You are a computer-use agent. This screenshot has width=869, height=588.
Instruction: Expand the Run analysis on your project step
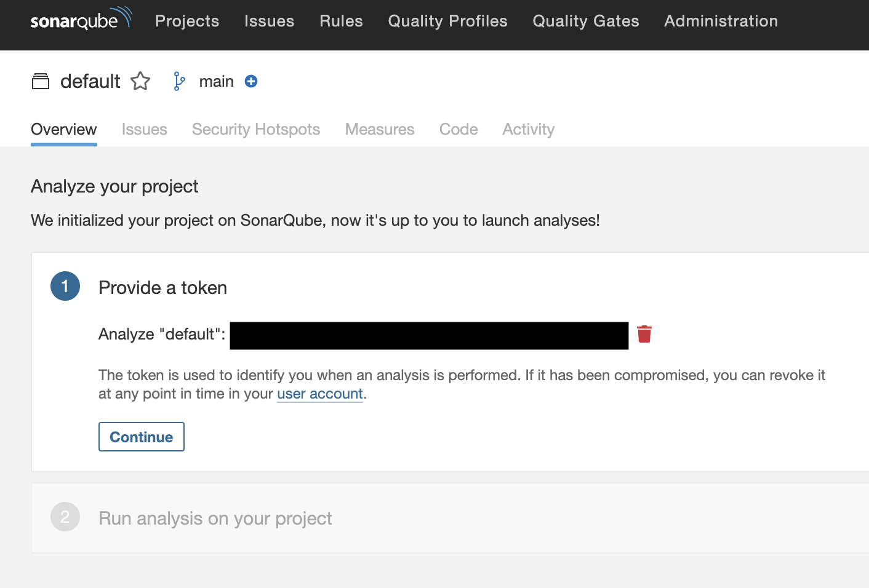pos(215,518)
